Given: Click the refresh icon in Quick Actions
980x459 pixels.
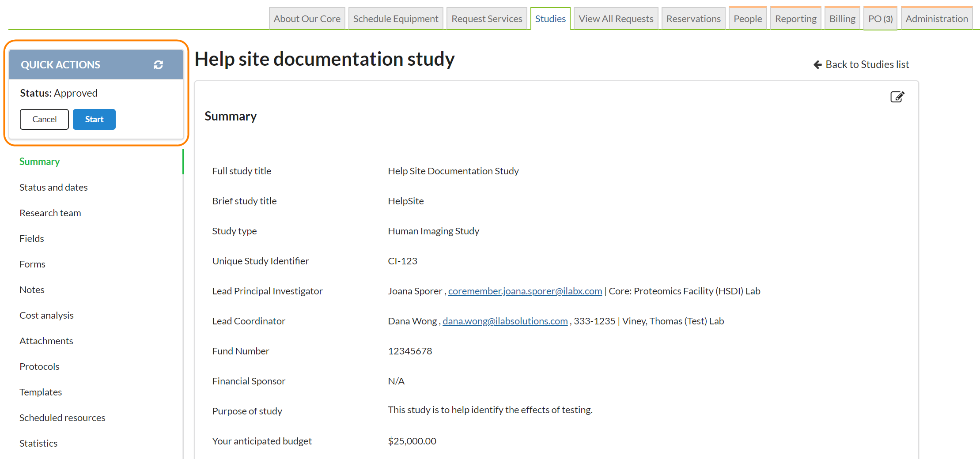Looking at the screenshot, I should pos(158,65).
